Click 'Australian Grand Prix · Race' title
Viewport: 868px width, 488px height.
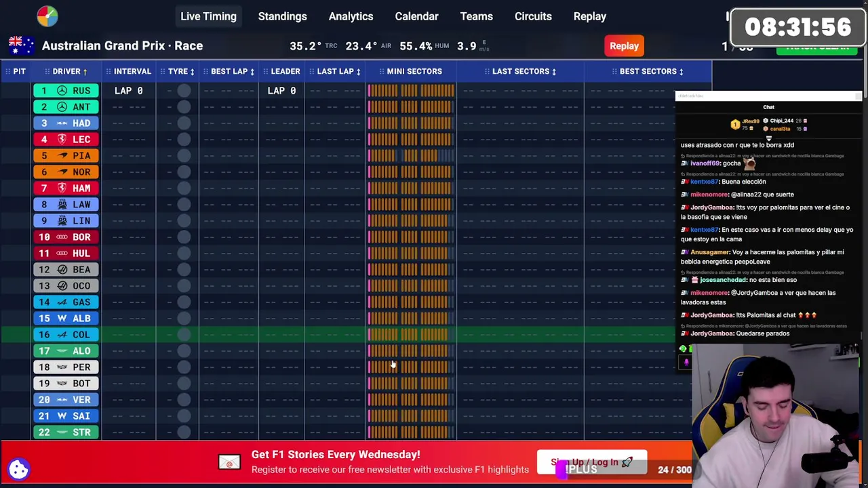pyautogui.click(x=122, y=45)
